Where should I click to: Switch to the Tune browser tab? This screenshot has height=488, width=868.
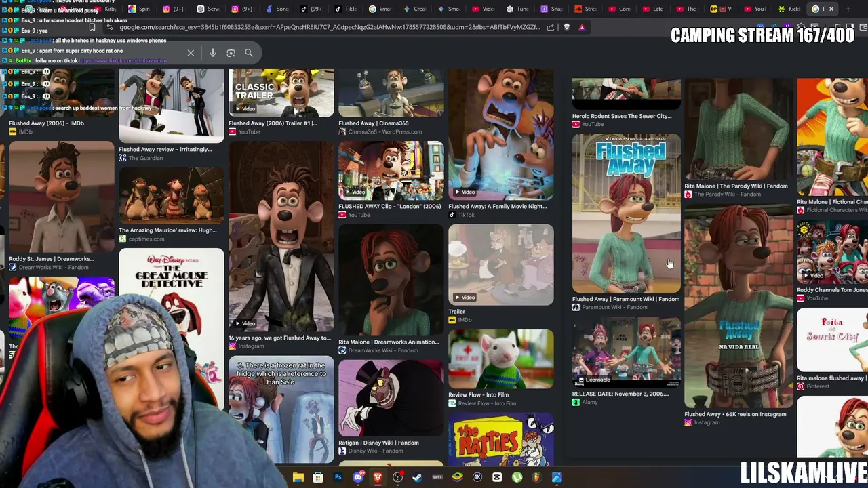click(517, 9)
